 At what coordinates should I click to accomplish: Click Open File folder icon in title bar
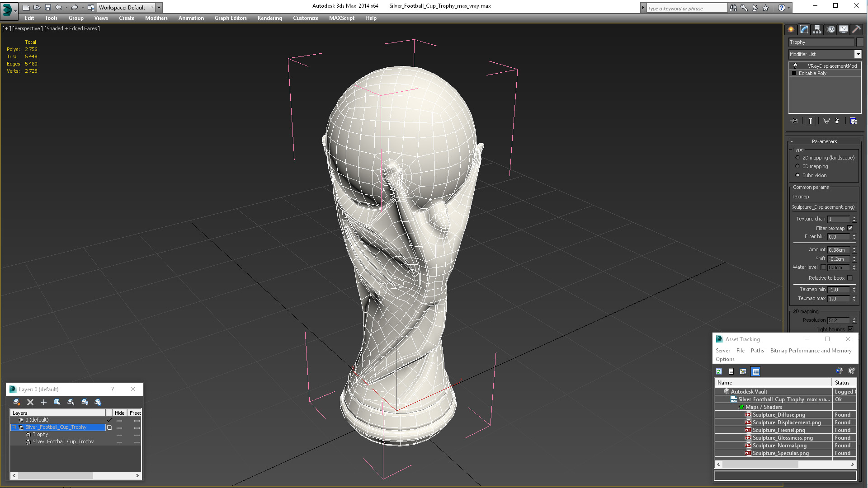click(x=37, y=7)
